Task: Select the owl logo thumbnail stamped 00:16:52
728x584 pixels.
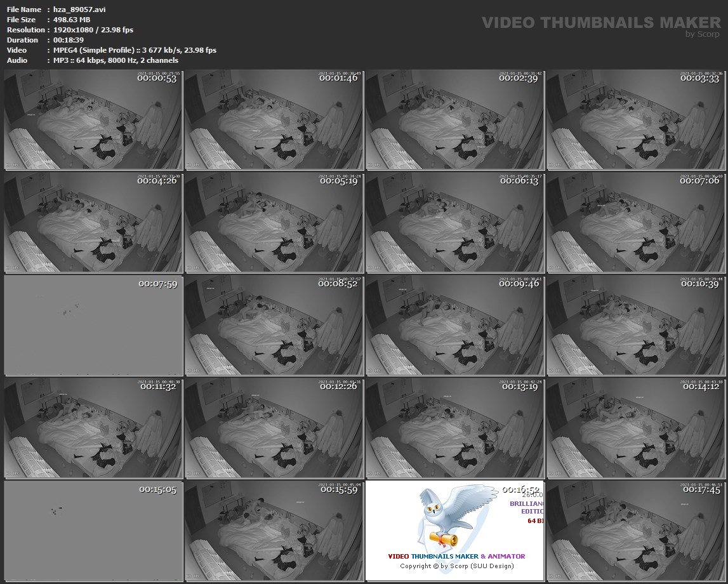Action: click(x=454, y=531)
